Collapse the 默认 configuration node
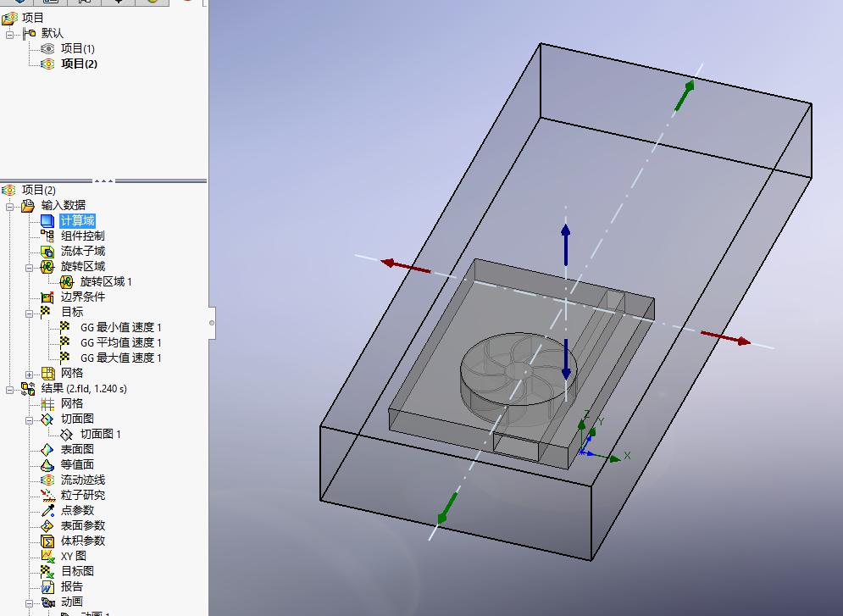Screen dimensions: 843x616 pyautogui.click(x=10, y=34)
